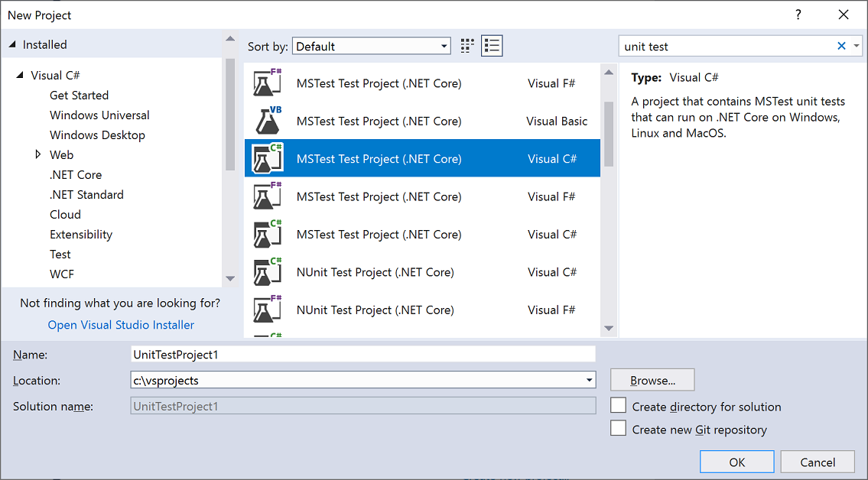Select the .NET Standard category
868x480 pixels.
(87, 195)
